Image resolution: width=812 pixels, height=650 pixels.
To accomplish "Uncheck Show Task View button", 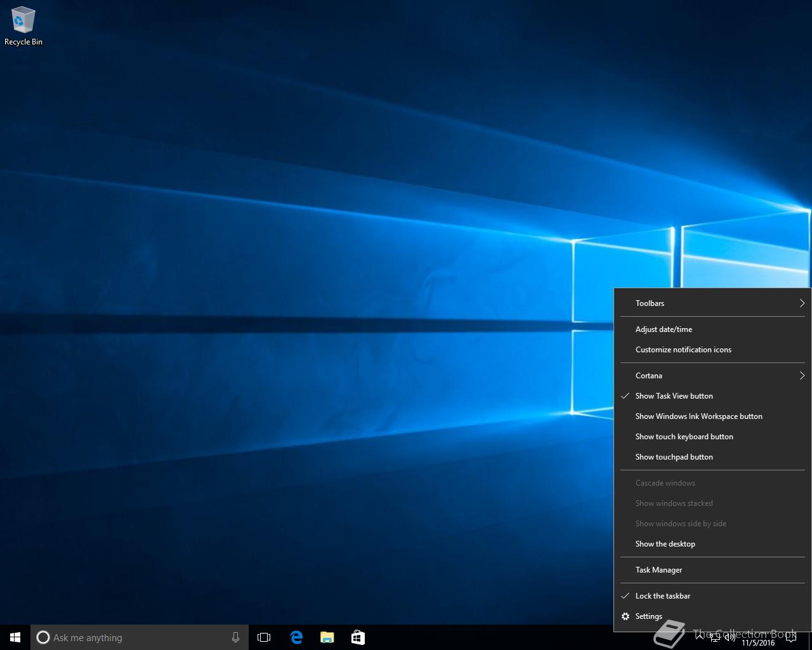I will click(x=712, y=396).
